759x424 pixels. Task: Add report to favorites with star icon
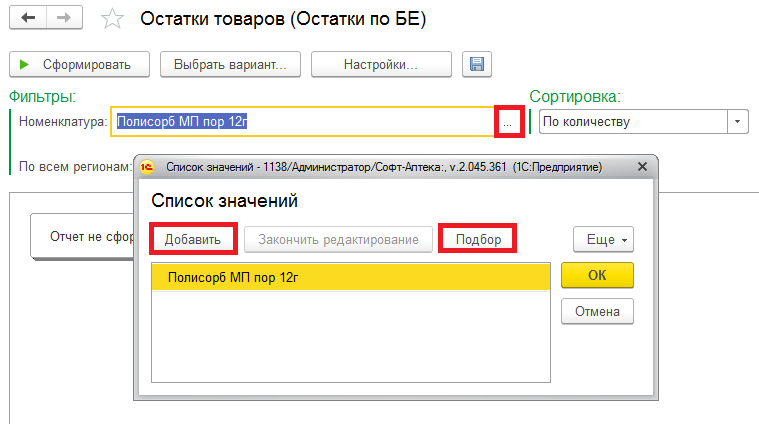[114, 19]
